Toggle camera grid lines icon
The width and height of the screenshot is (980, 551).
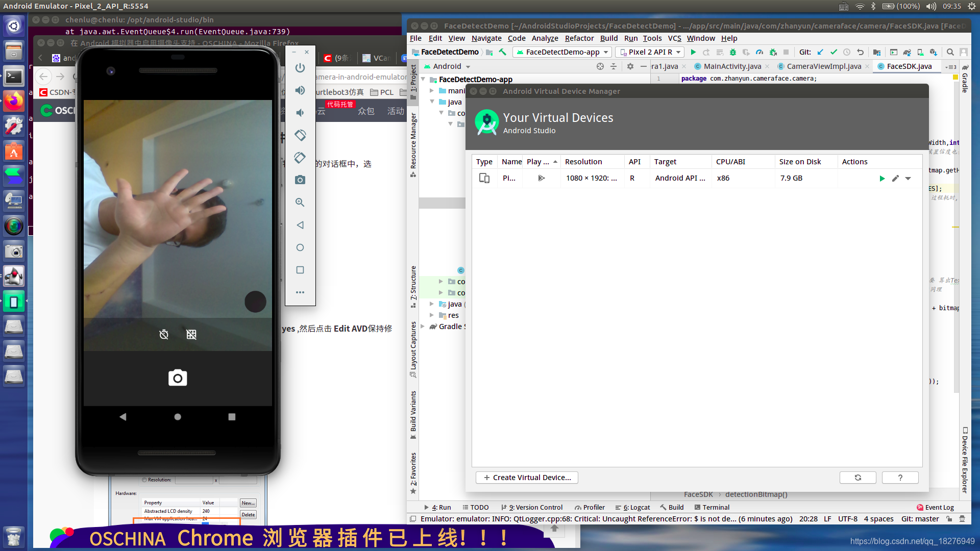(191, 335)
